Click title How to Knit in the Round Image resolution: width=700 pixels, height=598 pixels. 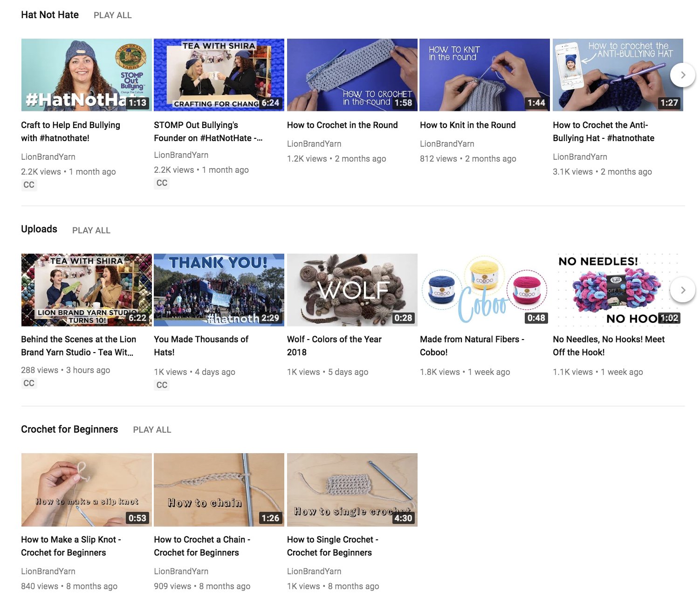coord(468,125)
